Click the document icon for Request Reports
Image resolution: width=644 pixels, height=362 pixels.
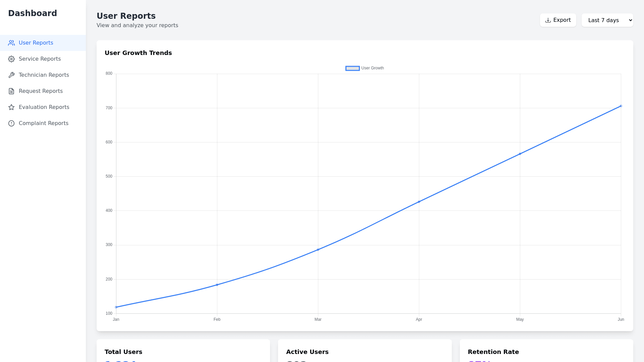[x=11, y=91]
